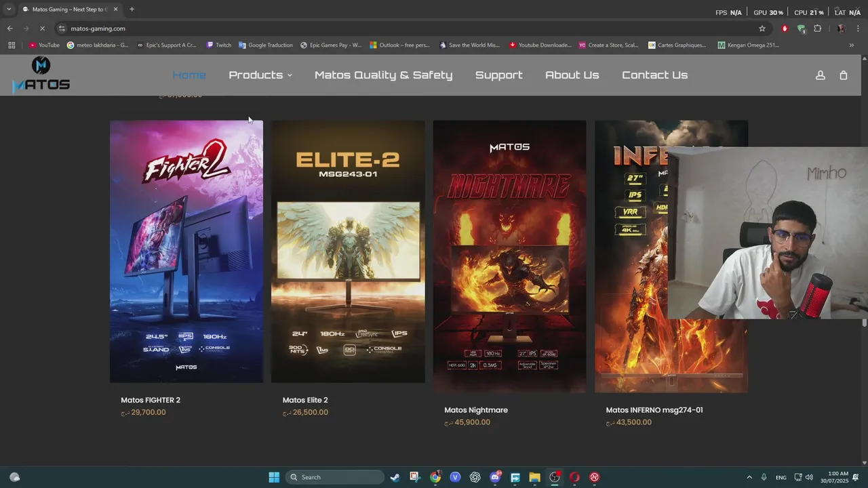This screenshot has height=488, width=868.
Task: Open the Support menu item
Action: (499, 75)
